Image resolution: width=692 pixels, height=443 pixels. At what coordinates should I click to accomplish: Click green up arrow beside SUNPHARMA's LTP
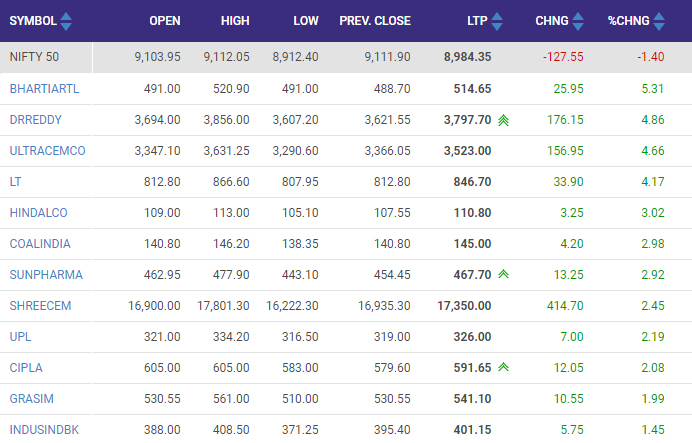tap(502, 274)
